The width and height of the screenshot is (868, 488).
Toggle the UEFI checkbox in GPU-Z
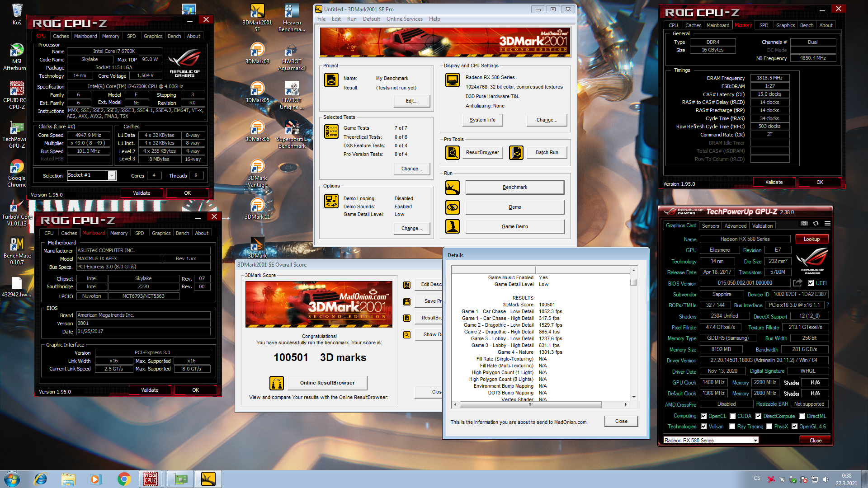coord(811,283)
